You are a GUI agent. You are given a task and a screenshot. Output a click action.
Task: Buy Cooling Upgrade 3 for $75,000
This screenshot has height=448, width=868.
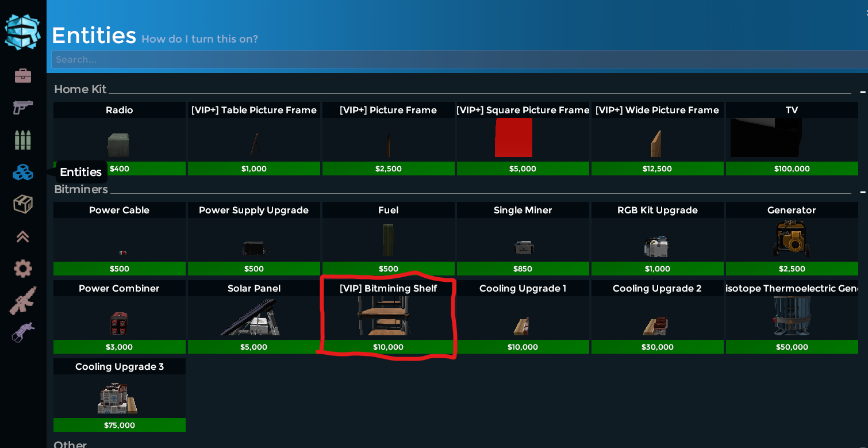[x=120, y=425]
